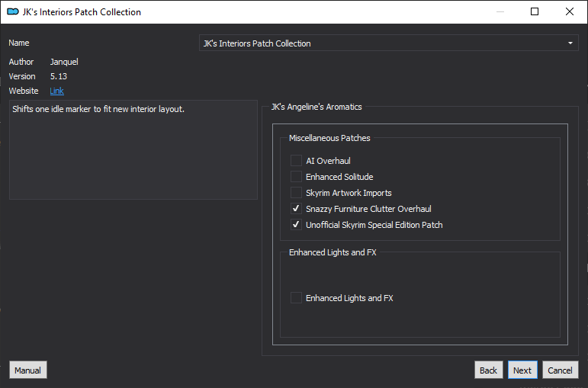Click the Website label
588x388 pixels.
(x=24, y=91)
